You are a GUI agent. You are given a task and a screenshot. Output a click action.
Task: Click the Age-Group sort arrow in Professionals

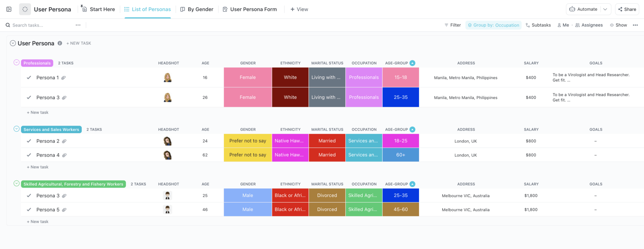pyautogui.click(x=413, y=63)
